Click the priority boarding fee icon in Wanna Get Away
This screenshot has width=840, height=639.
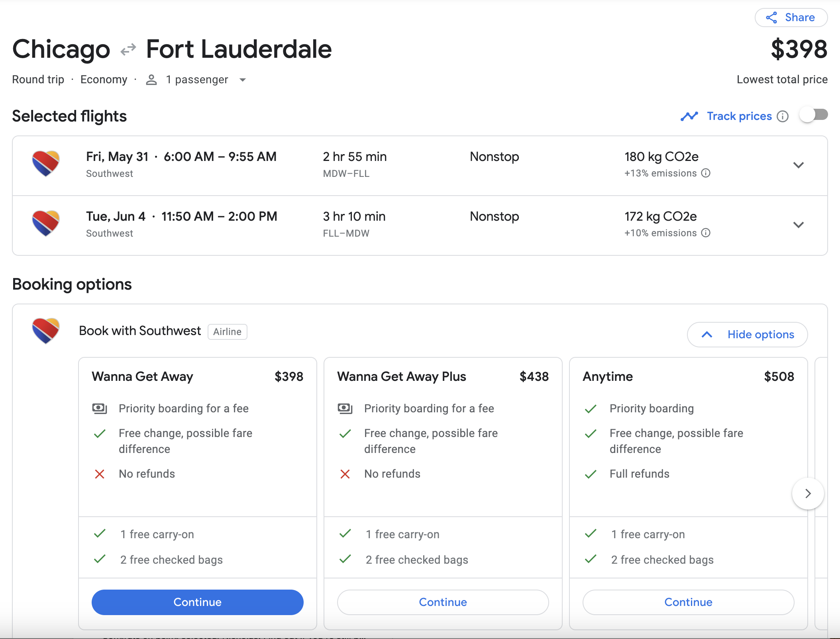[100, 408]
